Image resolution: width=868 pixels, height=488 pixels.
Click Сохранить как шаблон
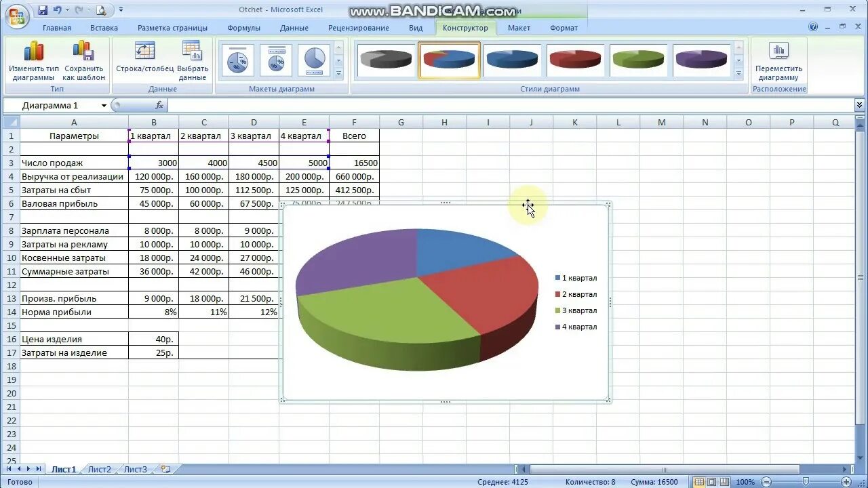(83, 60)
